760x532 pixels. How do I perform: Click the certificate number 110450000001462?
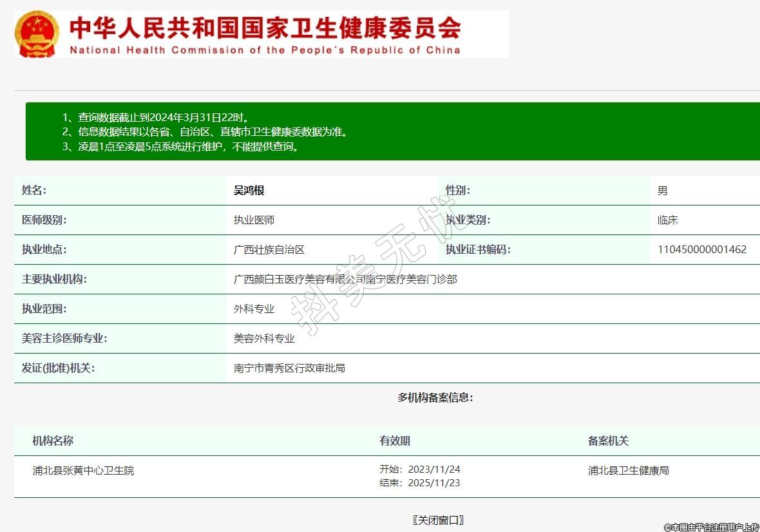pyautogui.click(x=701, y=250)
